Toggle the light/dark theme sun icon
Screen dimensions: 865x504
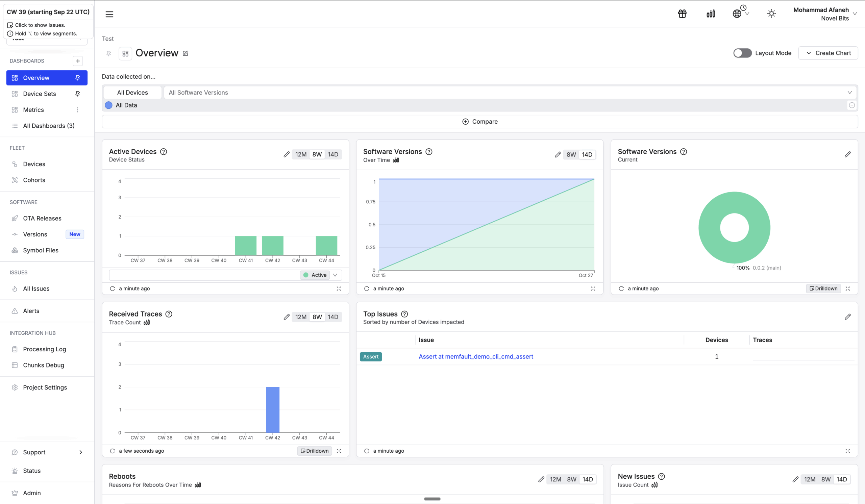[771, 14]
